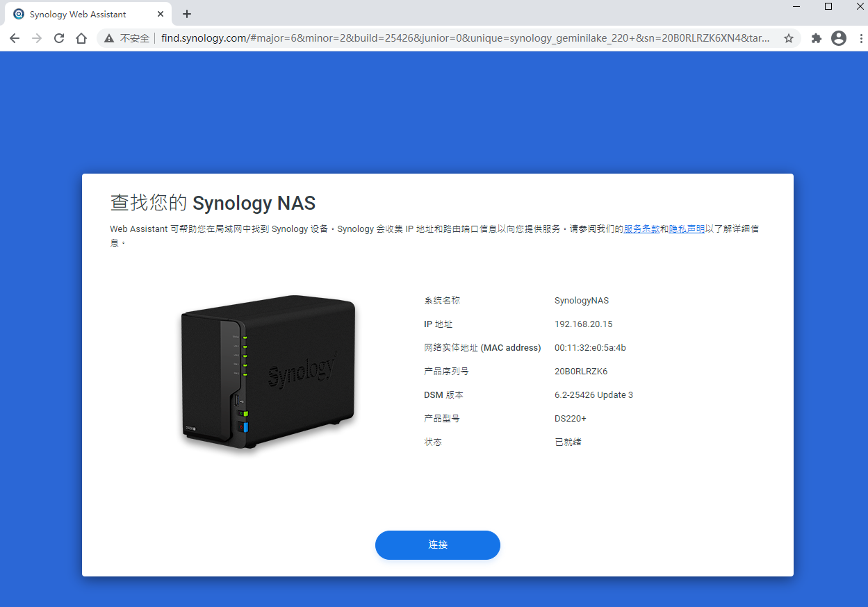Image resolution: width=868 pixels, height=607 pixels.
Task: Open the browser home page
Action: pyautogui.click(x=81, y=38)
